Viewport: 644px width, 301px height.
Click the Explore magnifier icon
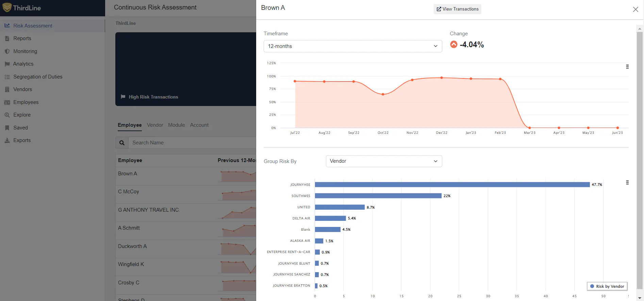pos(7,115)
